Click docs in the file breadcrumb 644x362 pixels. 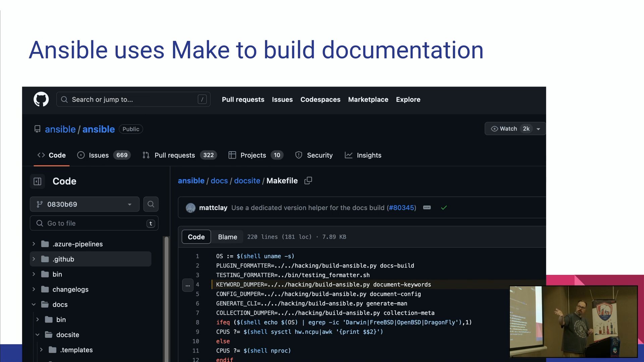[x=219, y=181]
